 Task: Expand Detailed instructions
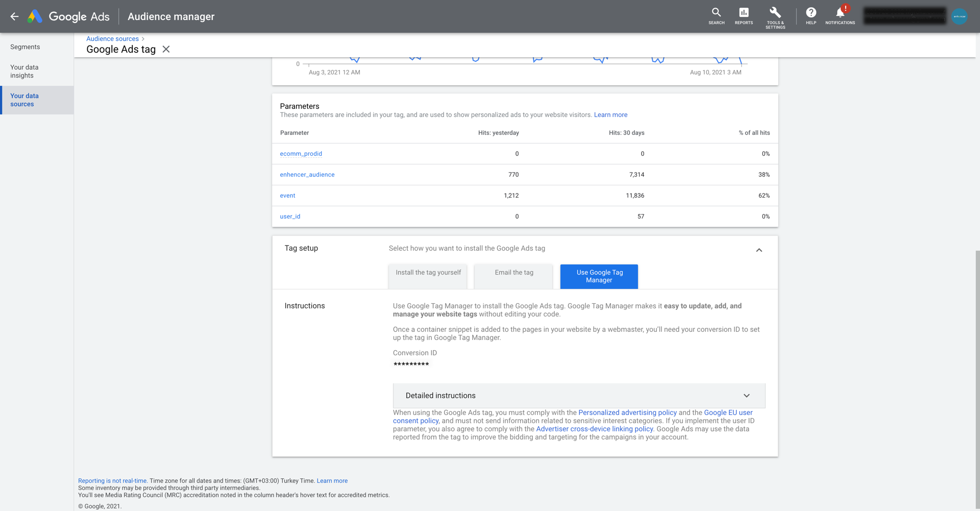(579, 396)
